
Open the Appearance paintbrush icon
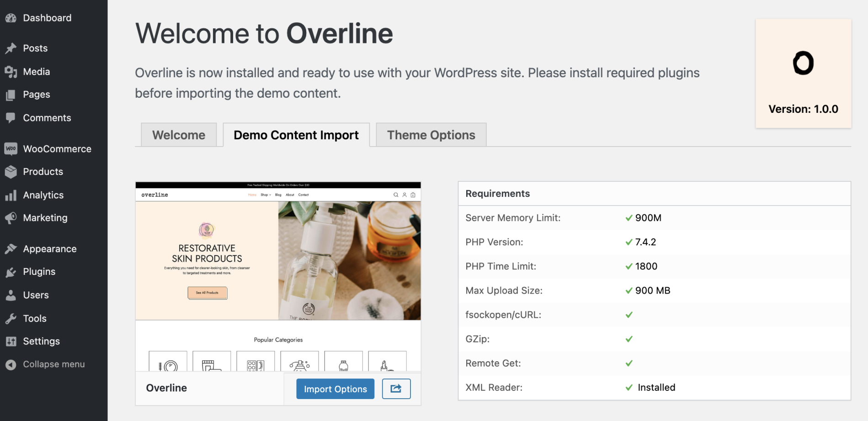click(11, 249)
